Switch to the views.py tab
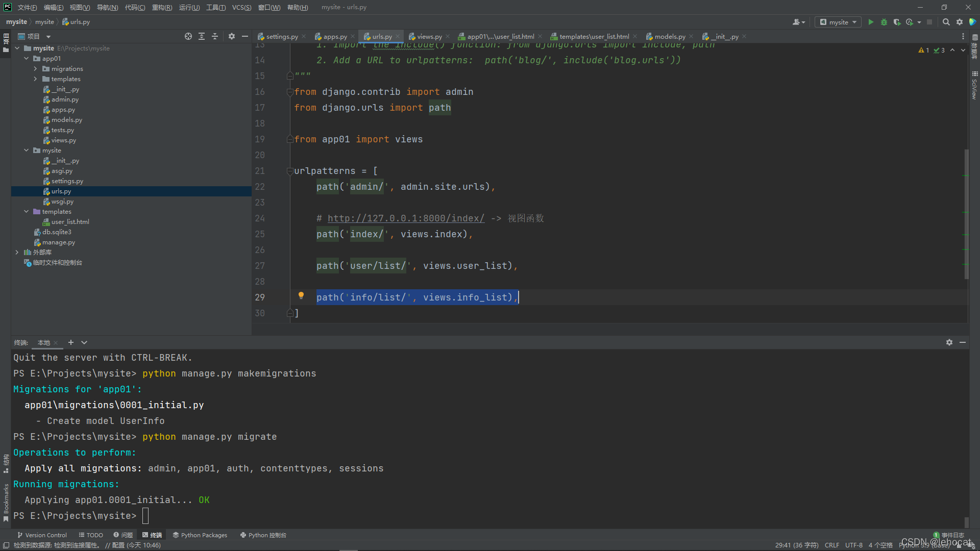980x551 pixels. click(x=429, y=37)
